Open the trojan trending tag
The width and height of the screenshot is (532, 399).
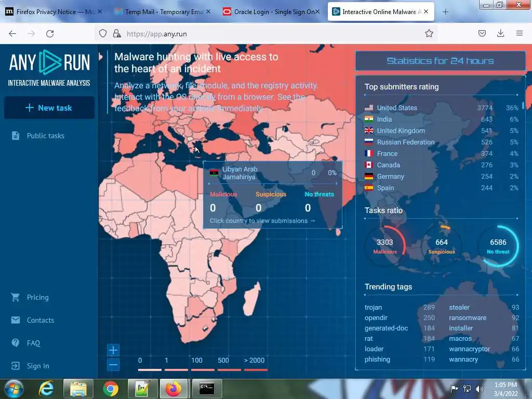(373, 308)
